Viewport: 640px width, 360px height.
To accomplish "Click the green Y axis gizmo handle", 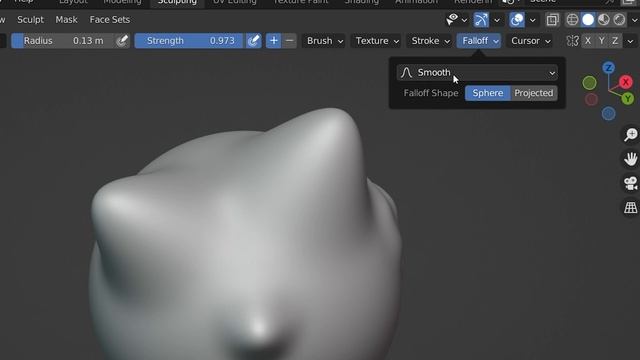I will click(628, 98).
